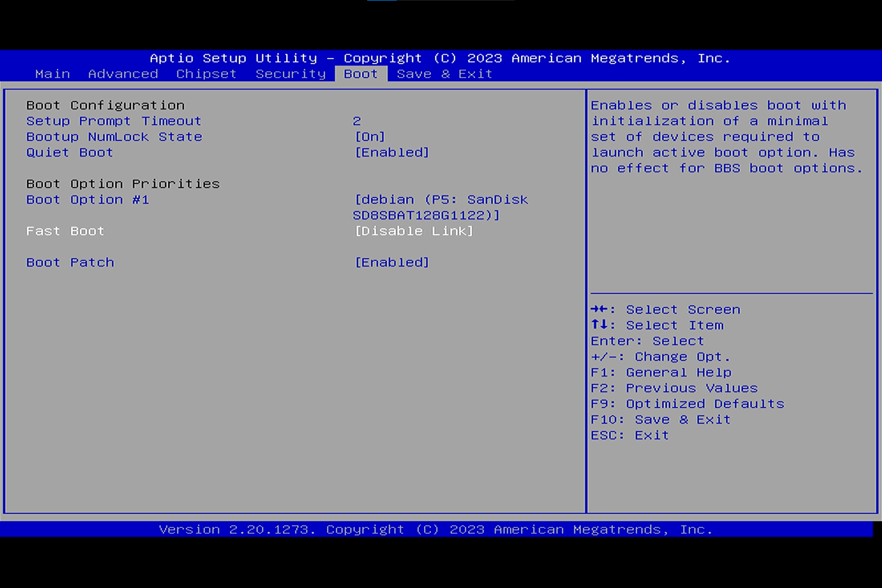Select the Quiet Boot label

coord(70,153)
